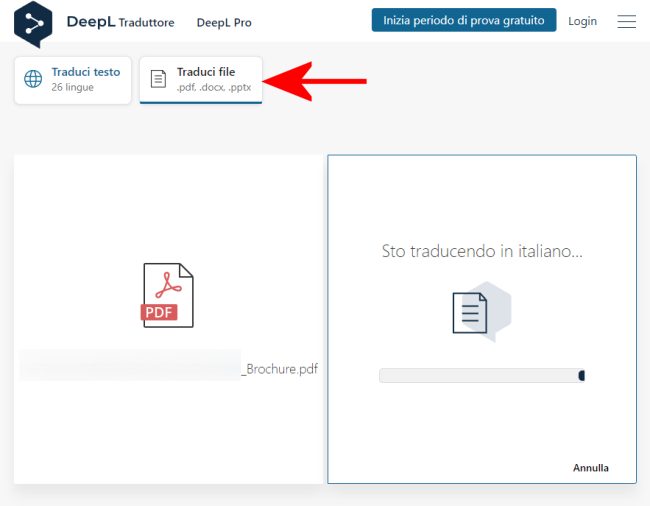The image size is (650, 506).
Task: Select the PDF file icon
Action: click(x=167, y=295)
